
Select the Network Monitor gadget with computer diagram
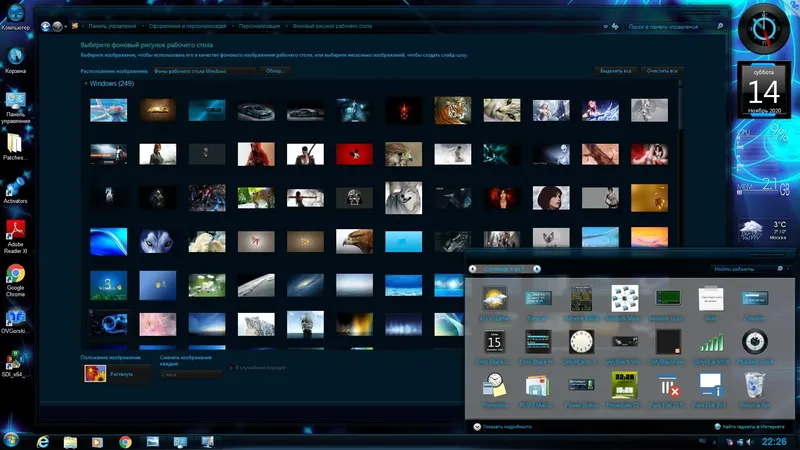(624, 303)
